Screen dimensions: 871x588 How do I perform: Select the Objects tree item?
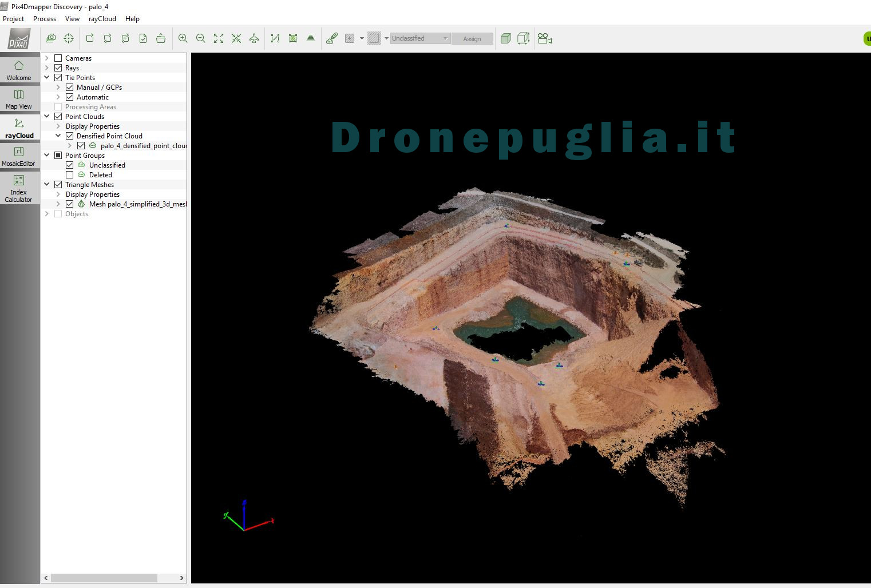point(77,214)
